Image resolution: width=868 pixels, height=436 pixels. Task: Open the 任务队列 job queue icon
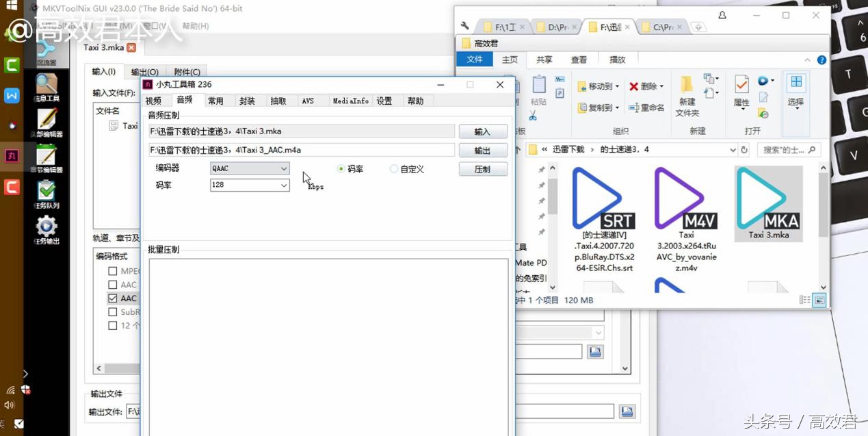point(46,192)
